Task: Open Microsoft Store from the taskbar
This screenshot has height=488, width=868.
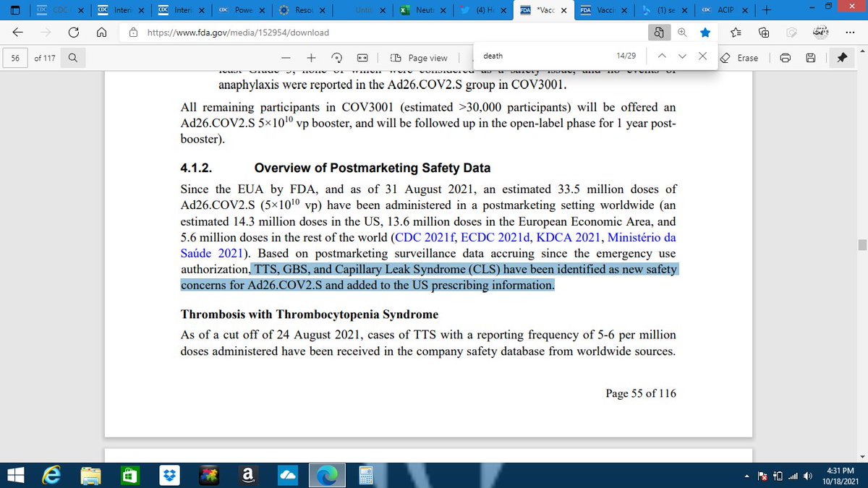Action: 131,475
